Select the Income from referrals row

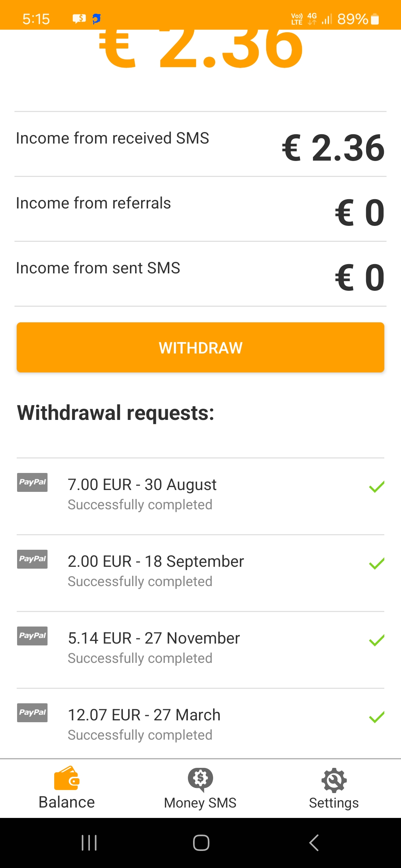[200, 209]
